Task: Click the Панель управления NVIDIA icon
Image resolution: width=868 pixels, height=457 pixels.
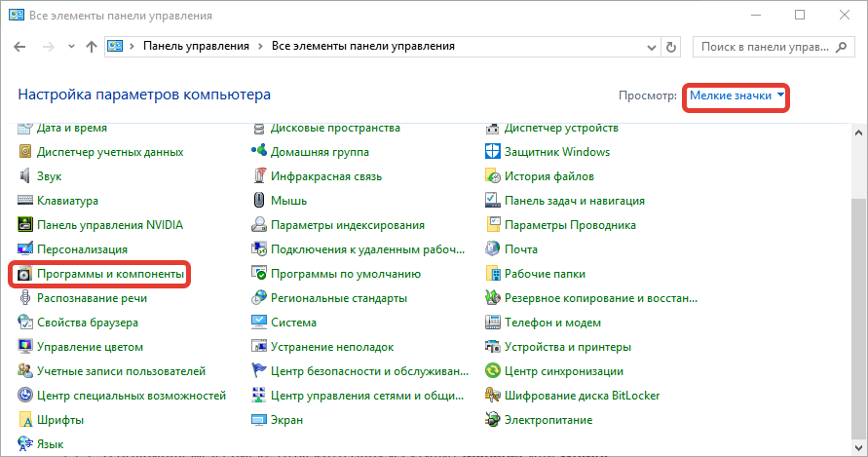Action: pyautogui.click(x=25, y=225)
